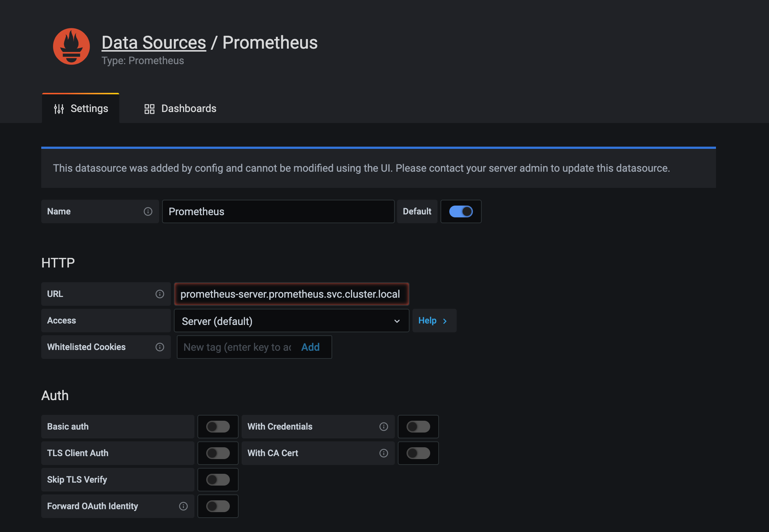Switch to the Settings tab

pos(81,108)
